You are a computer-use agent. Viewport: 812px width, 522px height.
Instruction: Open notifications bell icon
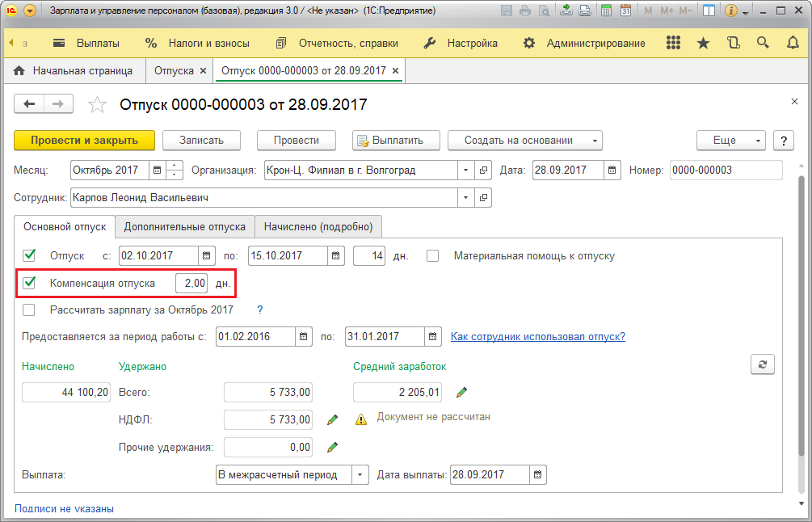coord(793,43)
